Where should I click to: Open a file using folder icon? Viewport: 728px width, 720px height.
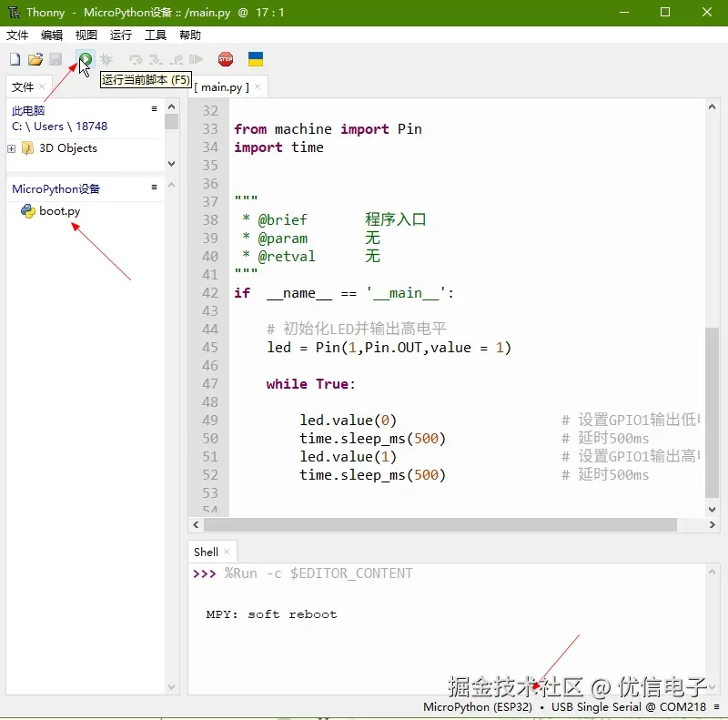[35, 59]
